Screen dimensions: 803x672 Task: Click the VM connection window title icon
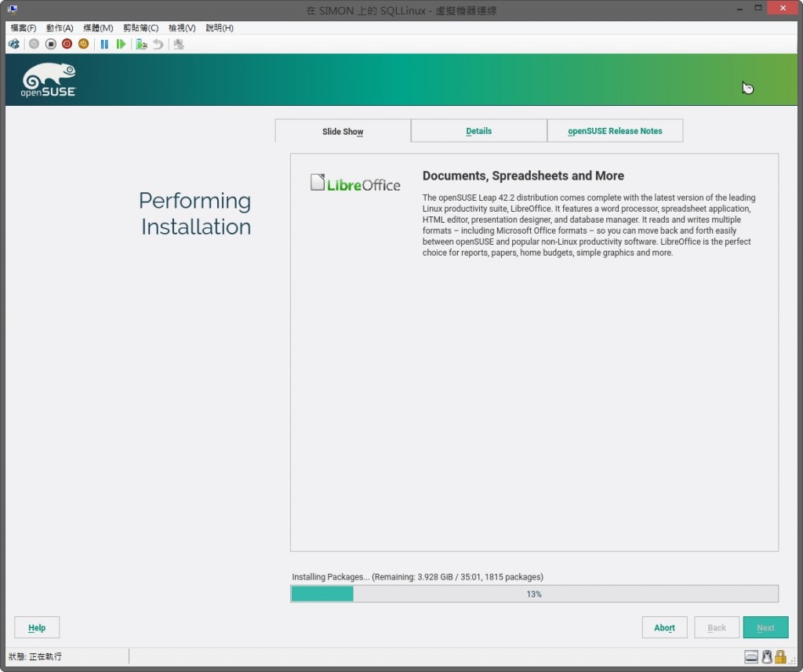tap(13, 9)
